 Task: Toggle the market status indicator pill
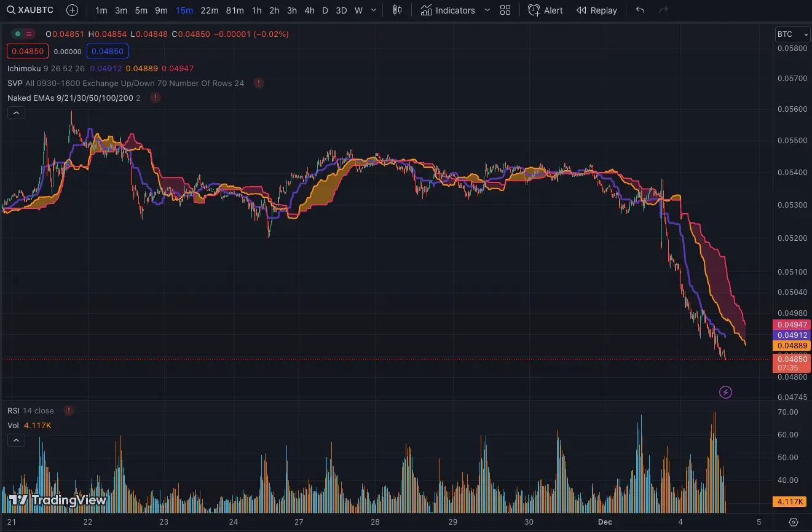point(25,34)
